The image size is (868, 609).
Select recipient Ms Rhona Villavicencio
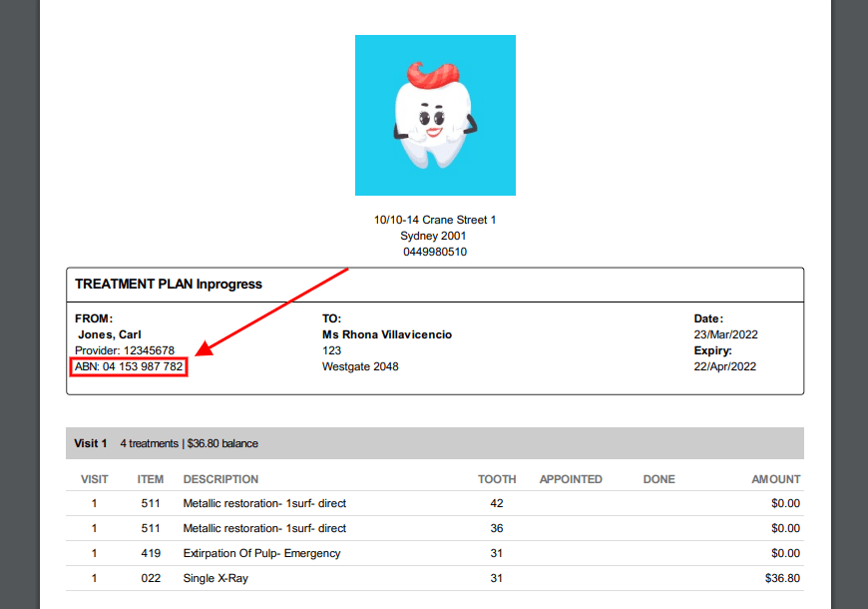point(388,334)
